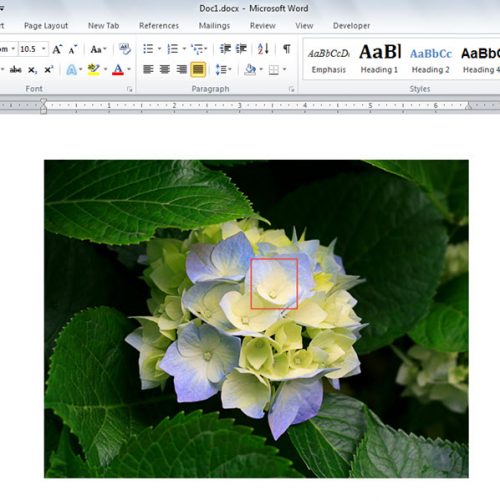Center the paragraph text
The width and height of the screenshot is (500, 501).
165,69
